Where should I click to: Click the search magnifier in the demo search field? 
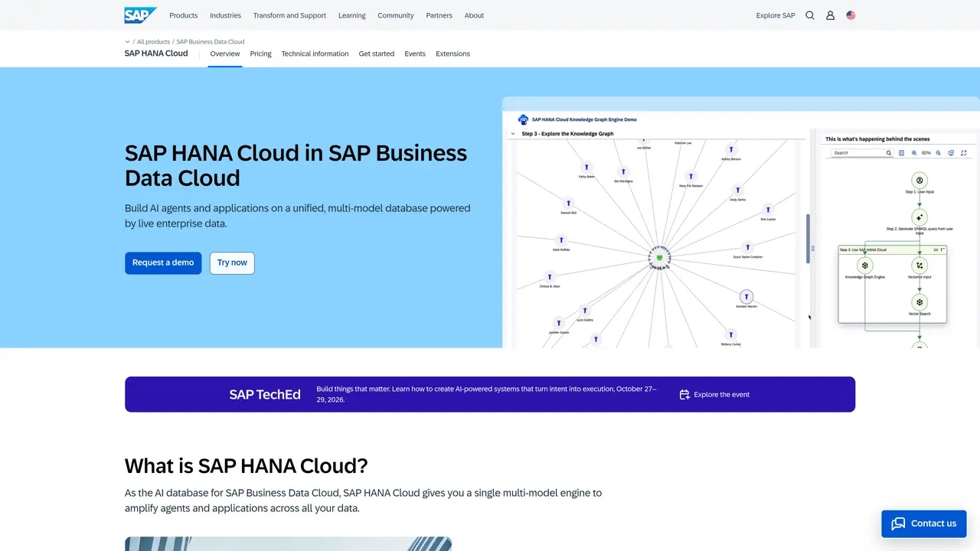tap(889, 153)
